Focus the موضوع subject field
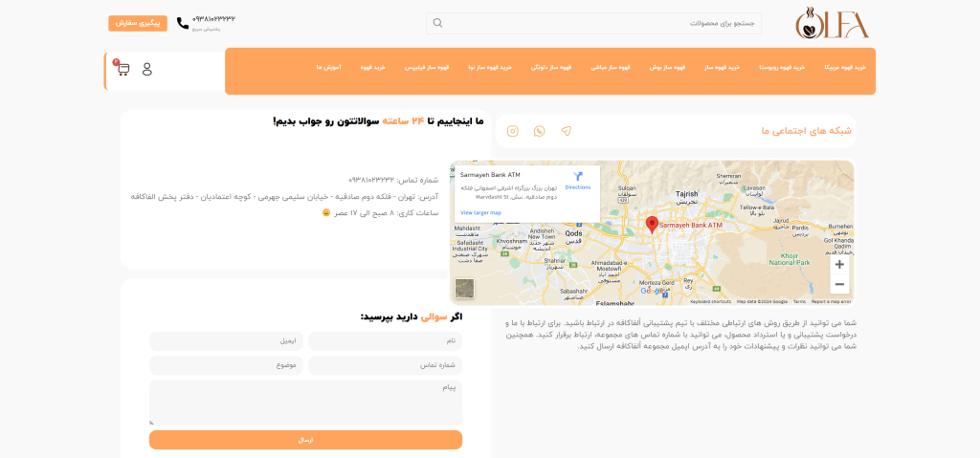 pyautogui.click(x=226, y=365)
